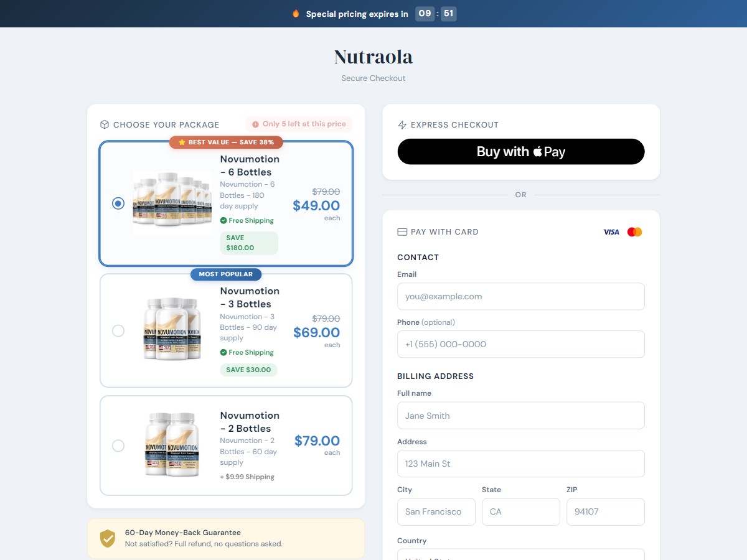Click the SAVE $180.00 label
The height and width of the screenshot is (560, 747).
coord(249,243)
